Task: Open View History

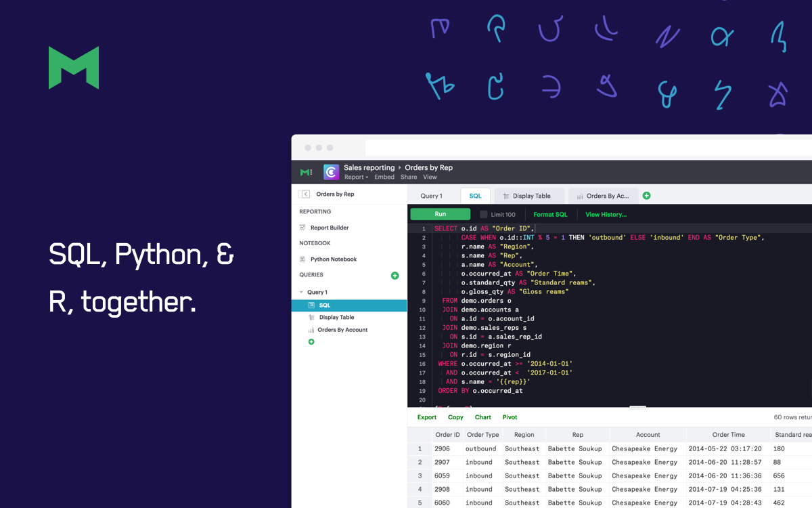Action: [x=606, y=215]
